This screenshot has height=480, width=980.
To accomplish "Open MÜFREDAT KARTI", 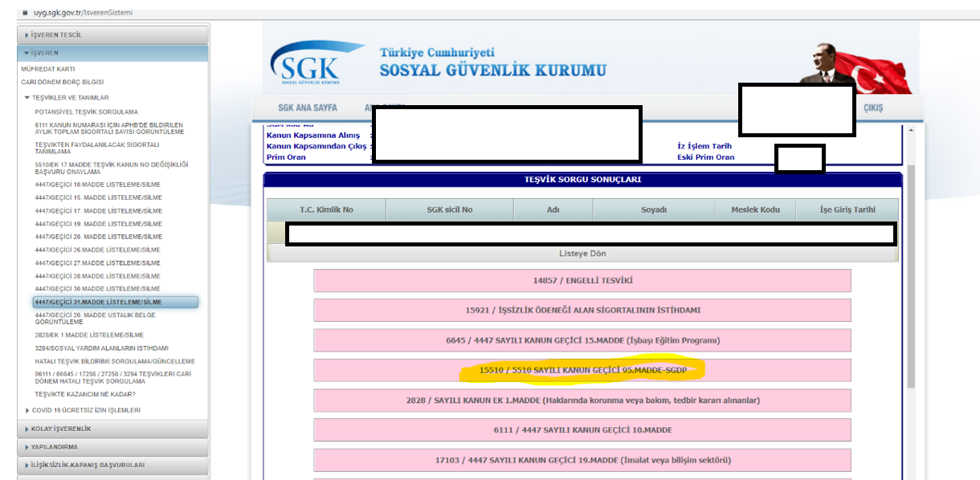I will click(48, 69).
